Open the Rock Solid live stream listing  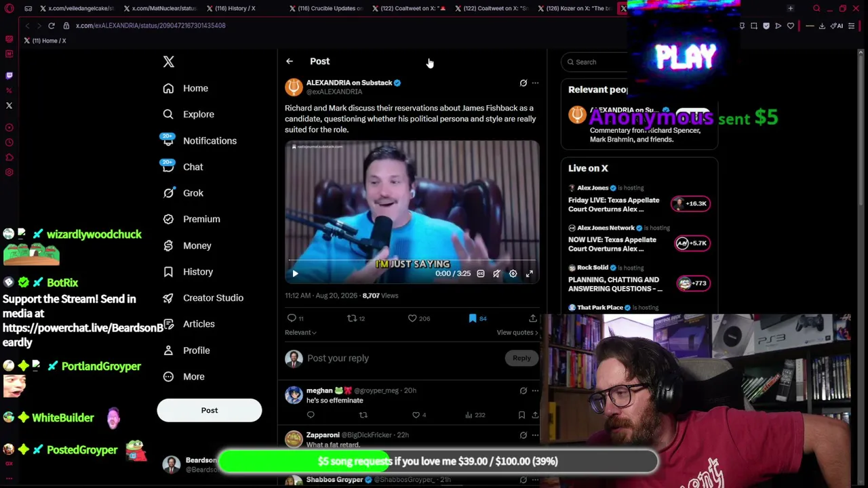coord(639,279)
